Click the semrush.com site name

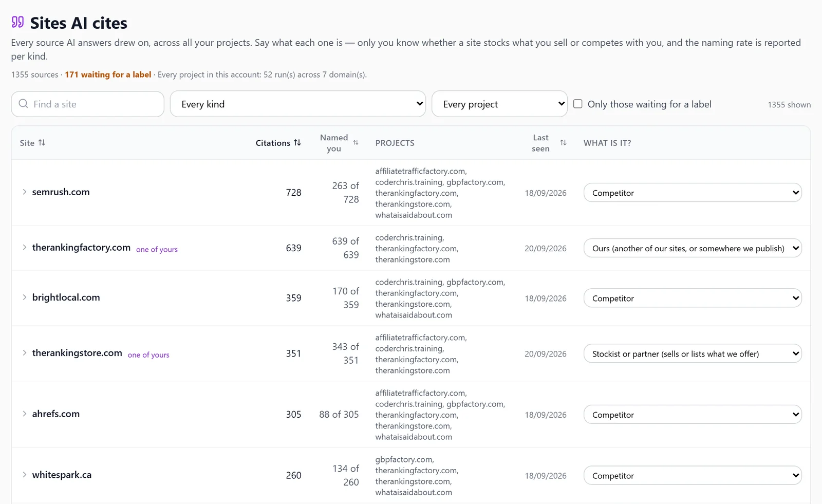coord(61,192)
